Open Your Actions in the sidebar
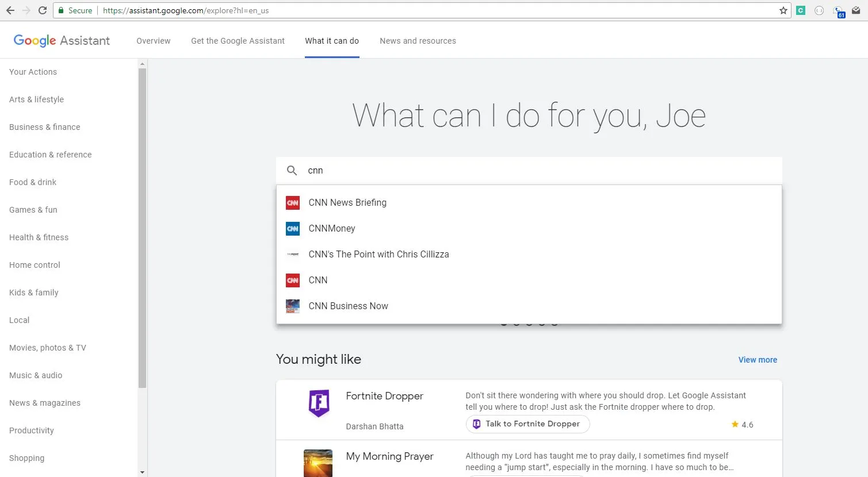Image resolution: width=868 pixels, height=477 pixels. pos(33,72)
